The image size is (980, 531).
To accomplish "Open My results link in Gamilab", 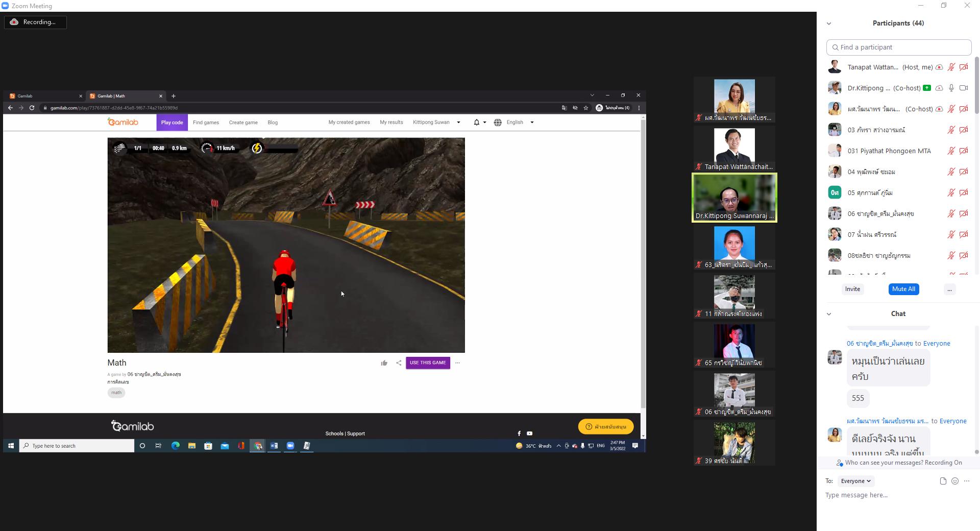I will [391, 123].
